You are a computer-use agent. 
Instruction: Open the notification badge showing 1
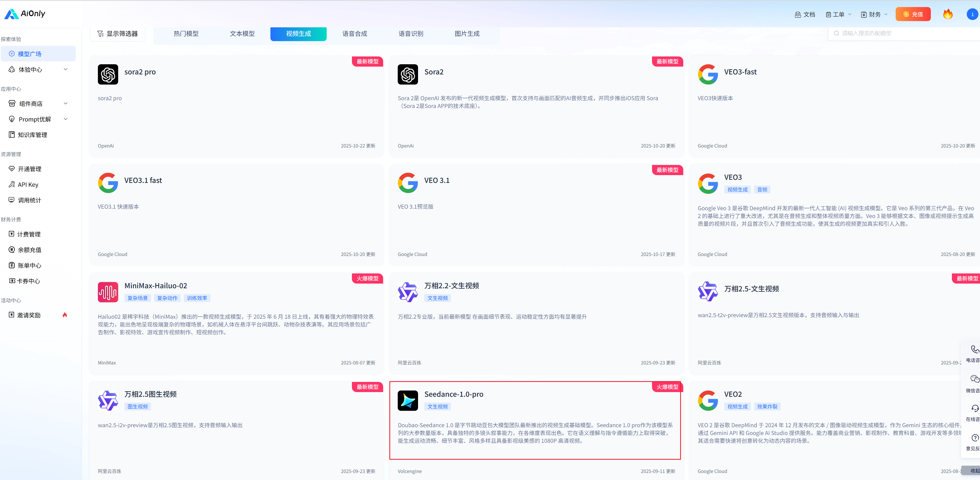point(972,15)
